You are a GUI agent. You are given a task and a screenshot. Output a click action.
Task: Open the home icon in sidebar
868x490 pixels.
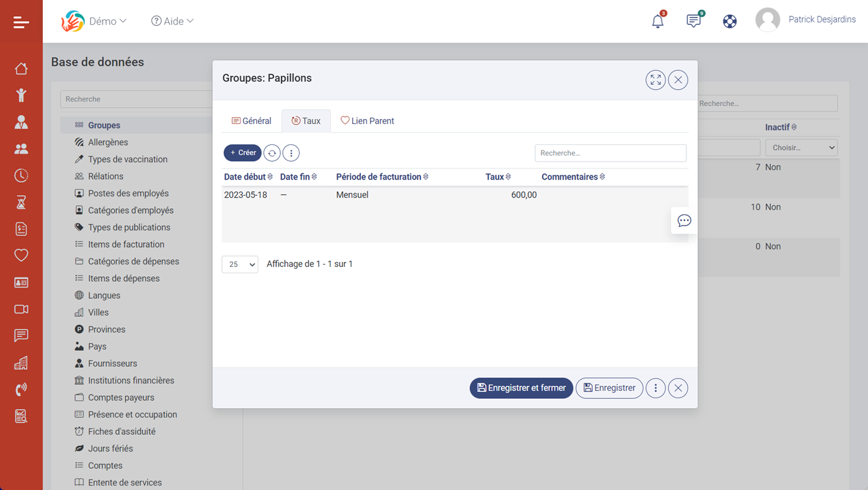pos(21,69)
